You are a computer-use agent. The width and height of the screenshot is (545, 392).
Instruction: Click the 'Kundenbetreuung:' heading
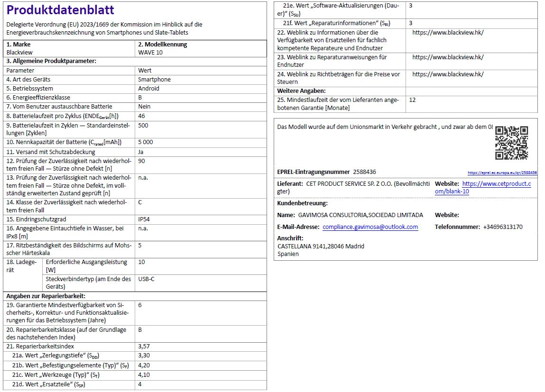pyautogui.click(x=302, y=203)
